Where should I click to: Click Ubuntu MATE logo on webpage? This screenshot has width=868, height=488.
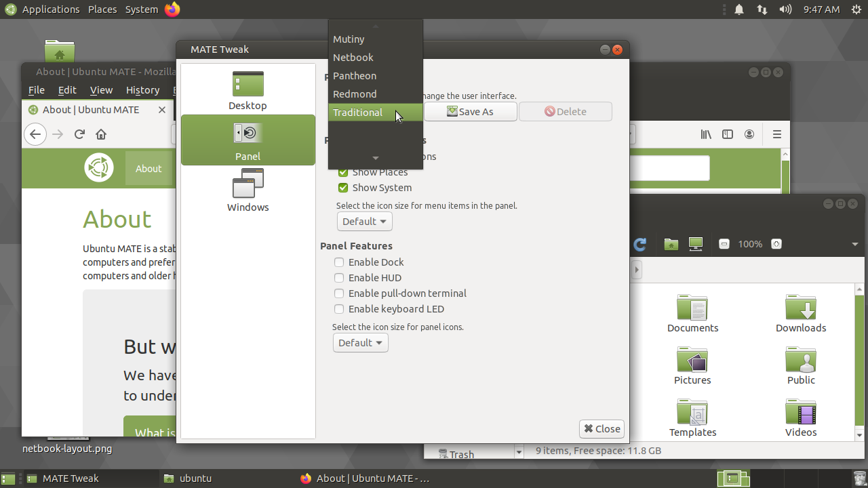click(x=99, y=167)
